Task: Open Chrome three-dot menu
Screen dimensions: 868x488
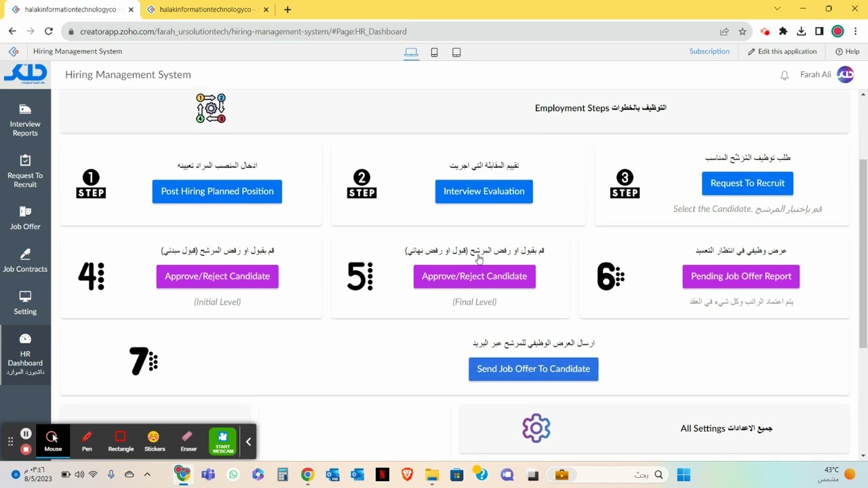Action: pyautogui.click(x=856, y=31)
